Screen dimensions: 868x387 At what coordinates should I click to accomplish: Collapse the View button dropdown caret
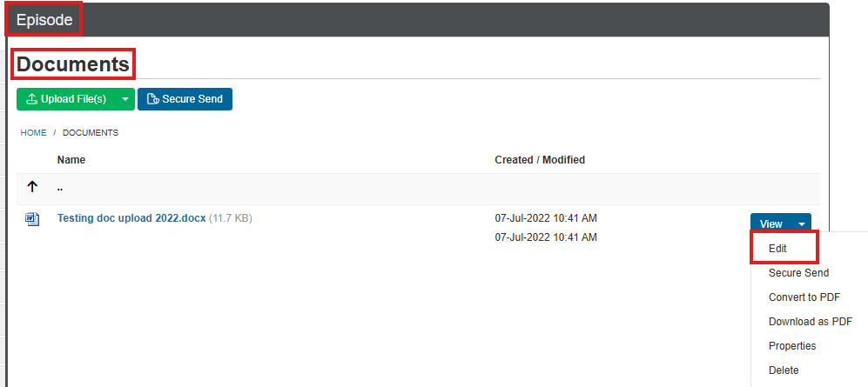[x=802, y=224]
